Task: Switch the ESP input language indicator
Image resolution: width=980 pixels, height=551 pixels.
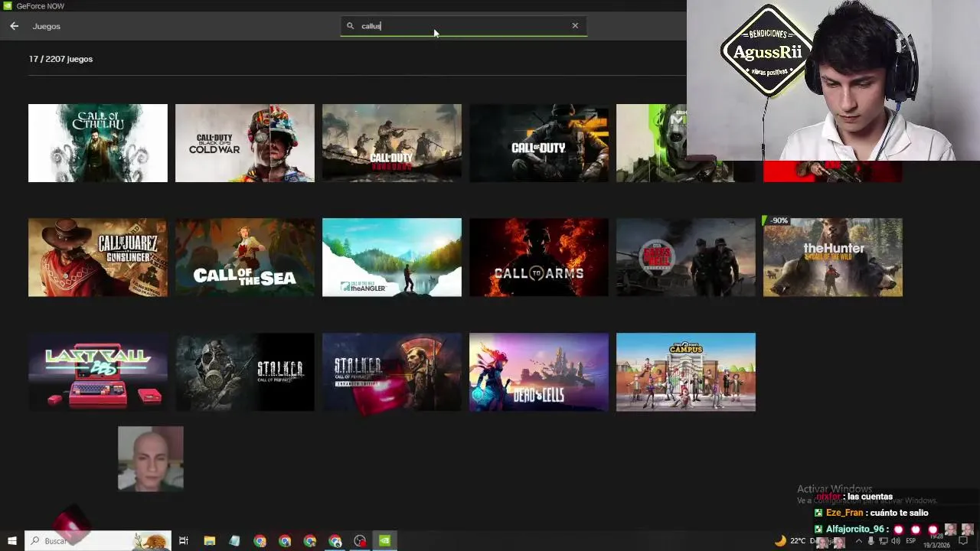Action: pos(911,541)
